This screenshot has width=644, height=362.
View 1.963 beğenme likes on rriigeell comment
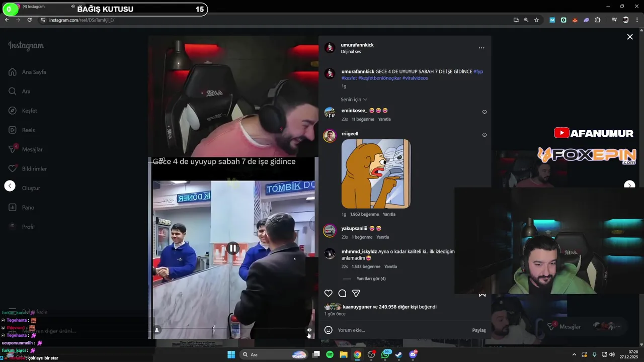(364, 214)
